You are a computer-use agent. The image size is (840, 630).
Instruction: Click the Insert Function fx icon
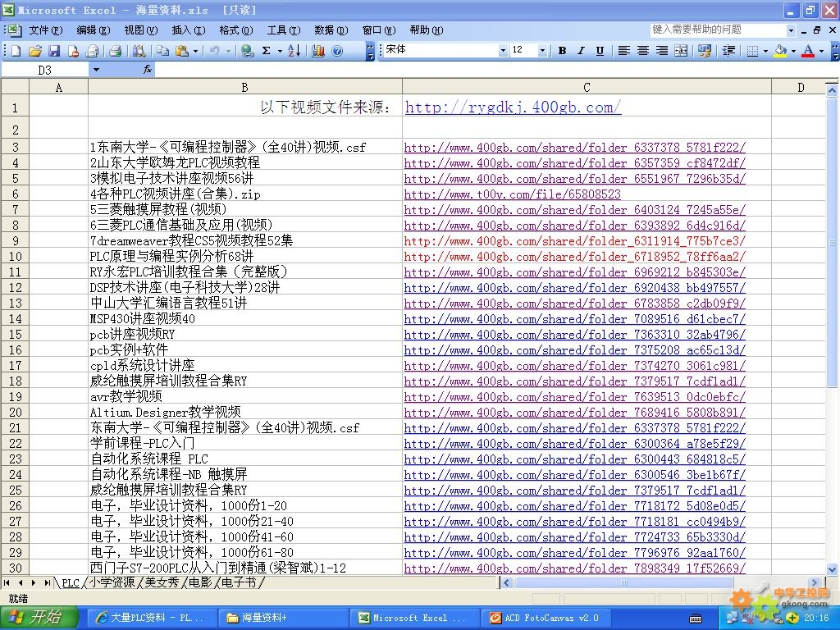(148, 70)
